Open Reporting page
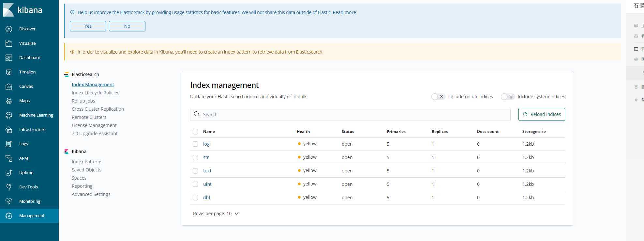The height and width of the screenshot is (241, 644). pyautogui.click(x=82, y=186)
